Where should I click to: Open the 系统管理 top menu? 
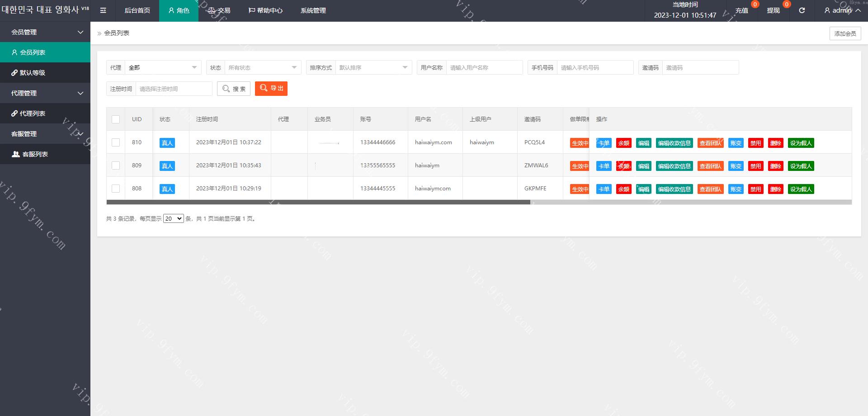tap(313, 10)
